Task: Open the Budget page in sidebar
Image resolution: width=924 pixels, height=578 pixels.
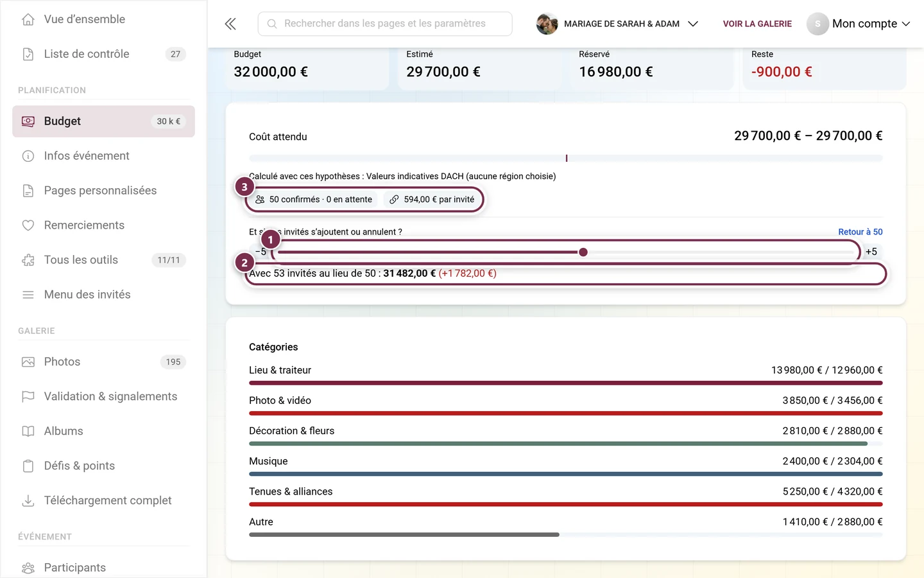Action: [103, 121]
